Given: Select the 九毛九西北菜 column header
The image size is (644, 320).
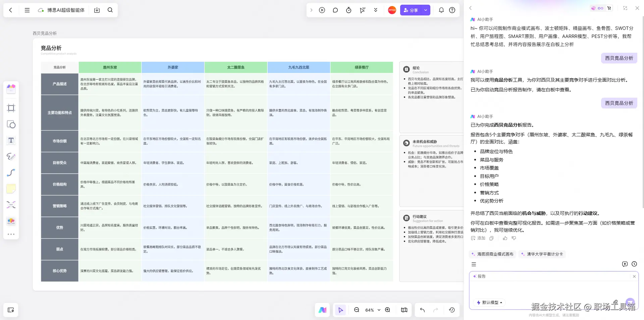Looking at the screenshot, I should coord(299,67).
